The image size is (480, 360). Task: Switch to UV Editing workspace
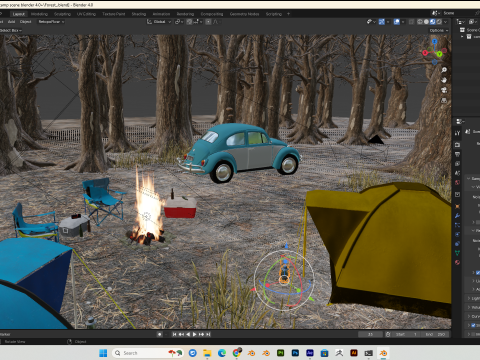coord(86,14)
